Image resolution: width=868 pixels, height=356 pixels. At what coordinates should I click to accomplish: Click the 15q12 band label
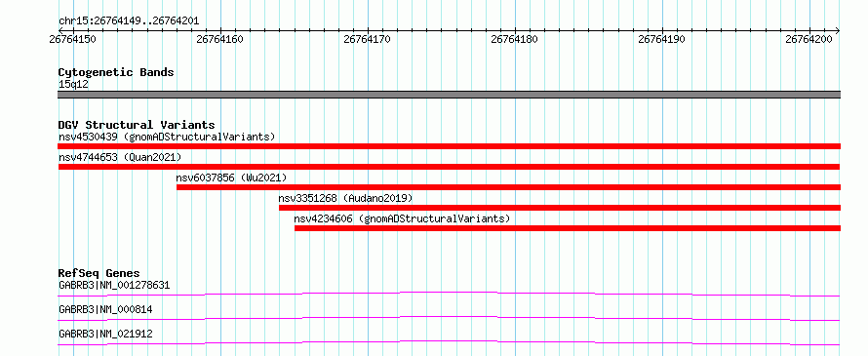point(73,84)
